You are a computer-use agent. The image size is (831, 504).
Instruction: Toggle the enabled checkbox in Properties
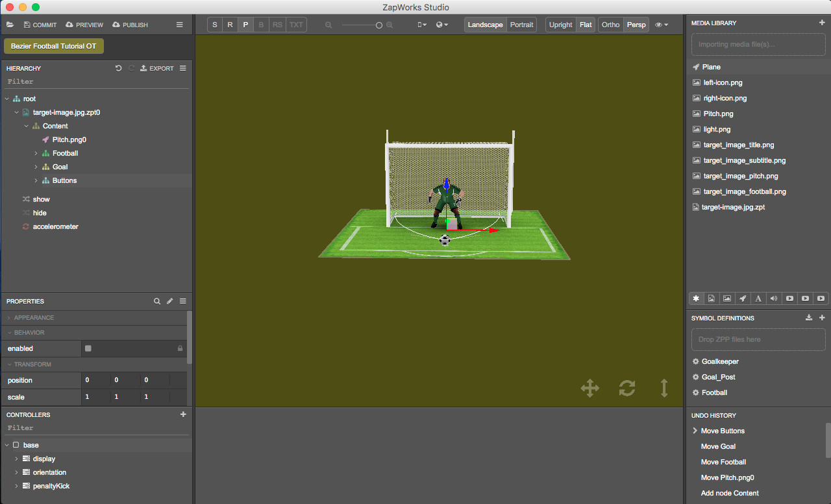(88, 348)
